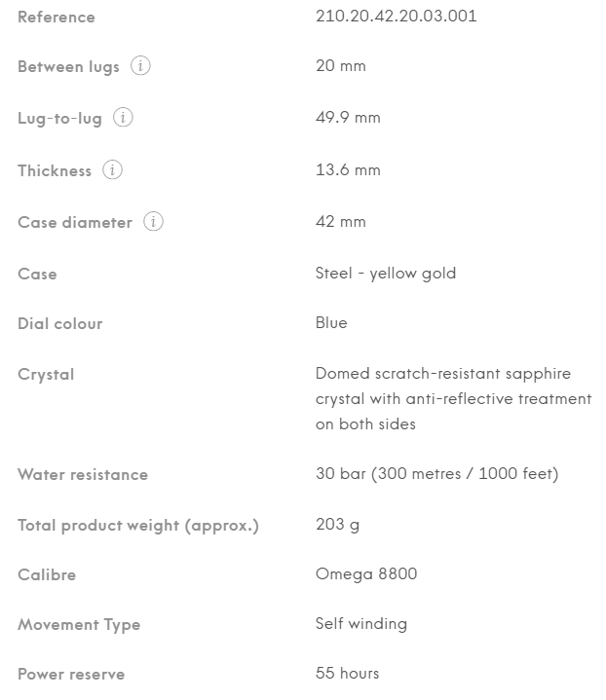Click the Reference label
Viewport: 606px width, 700px height.
pos(57,17)
